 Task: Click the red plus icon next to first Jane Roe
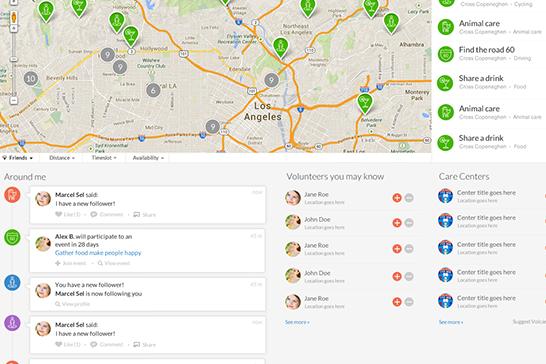pos(397,198)
